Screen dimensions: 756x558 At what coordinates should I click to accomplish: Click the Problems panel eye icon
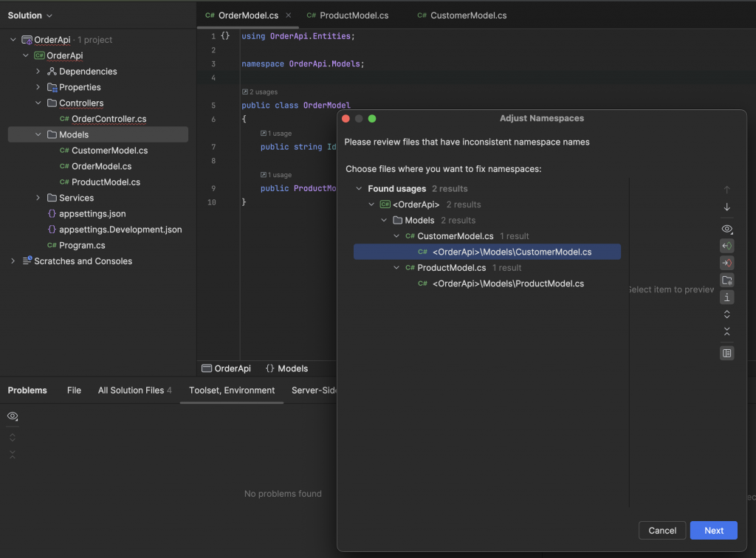[13, 416]
